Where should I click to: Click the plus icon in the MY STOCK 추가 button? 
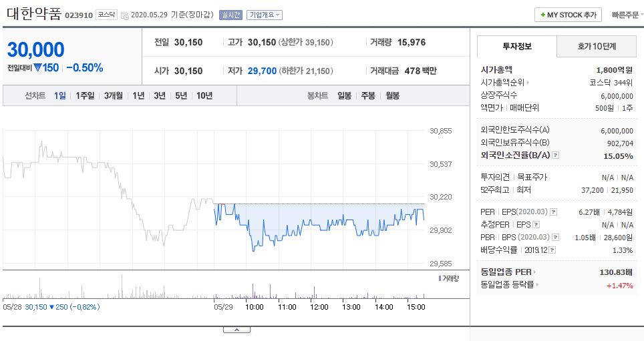543,15
